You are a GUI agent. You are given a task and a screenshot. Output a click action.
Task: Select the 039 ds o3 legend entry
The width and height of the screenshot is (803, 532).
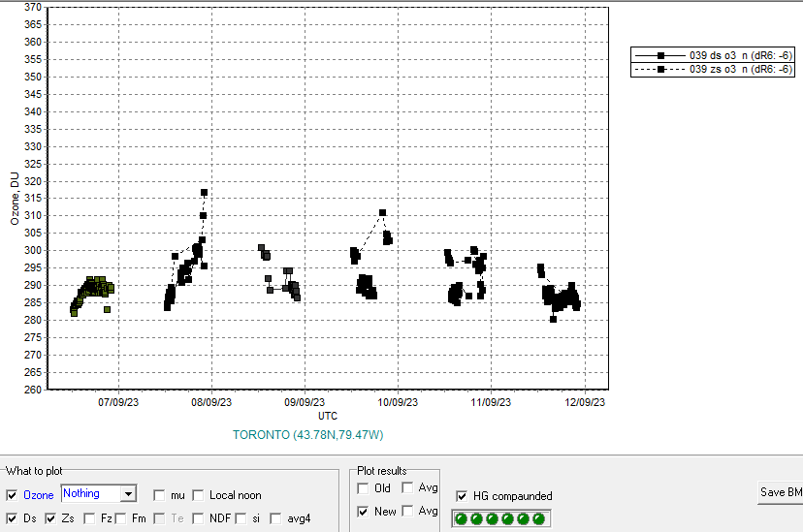coord(711,56)
